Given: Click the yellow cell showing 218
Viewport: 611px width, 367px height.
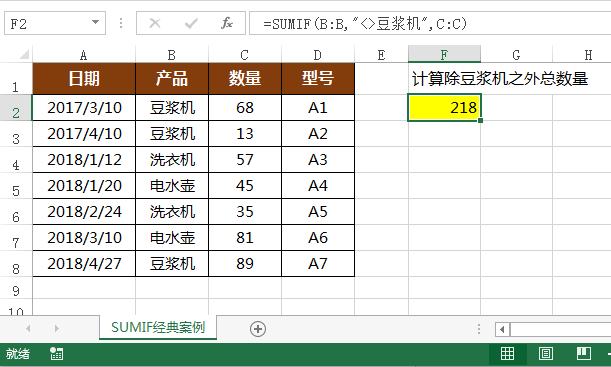Looking at the screenshot, I should (444, 108).
